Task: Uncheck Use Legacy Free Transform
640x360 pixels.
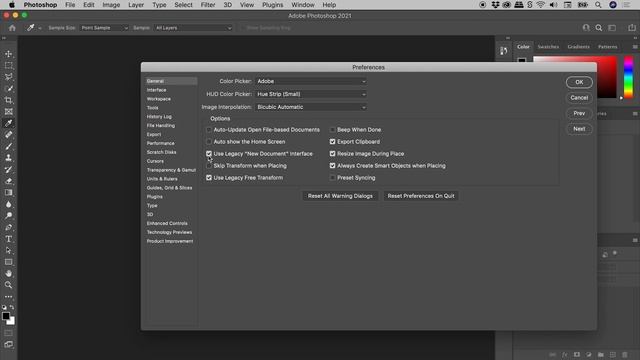Action: [x=209, y=178]
